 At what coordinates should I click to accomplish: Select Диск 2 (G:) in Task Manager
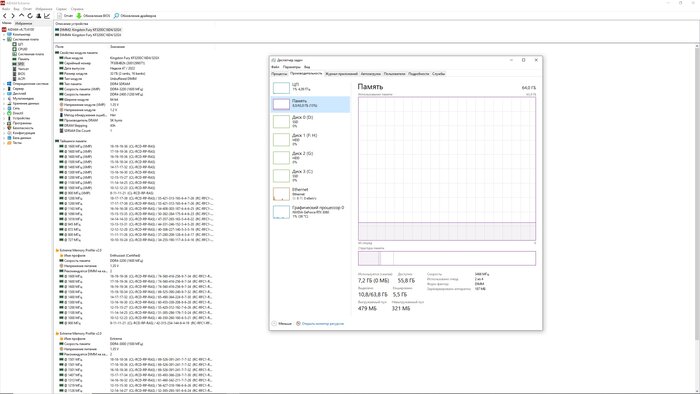(311, 158)
